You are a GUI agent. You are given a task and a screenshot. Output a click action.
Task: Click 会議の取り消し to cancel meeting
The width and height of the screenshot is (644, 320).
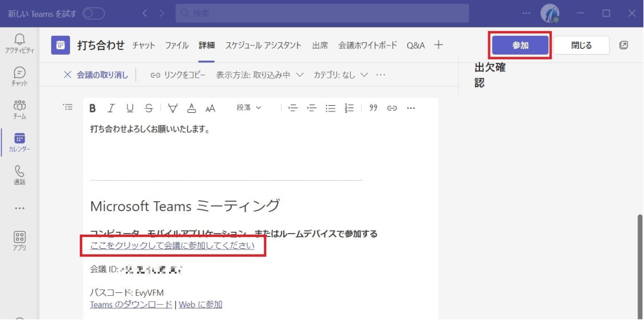96,75
